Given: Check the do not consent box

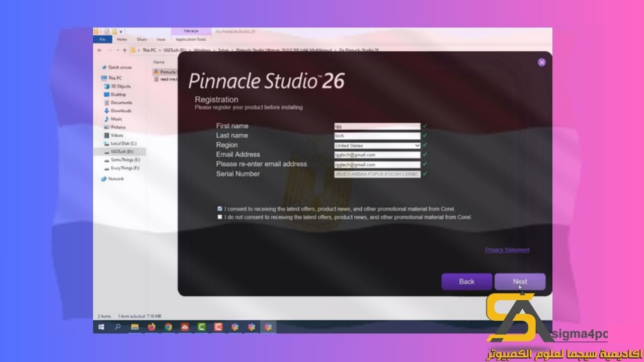Looking at the screenshot, I should [220, 217].
